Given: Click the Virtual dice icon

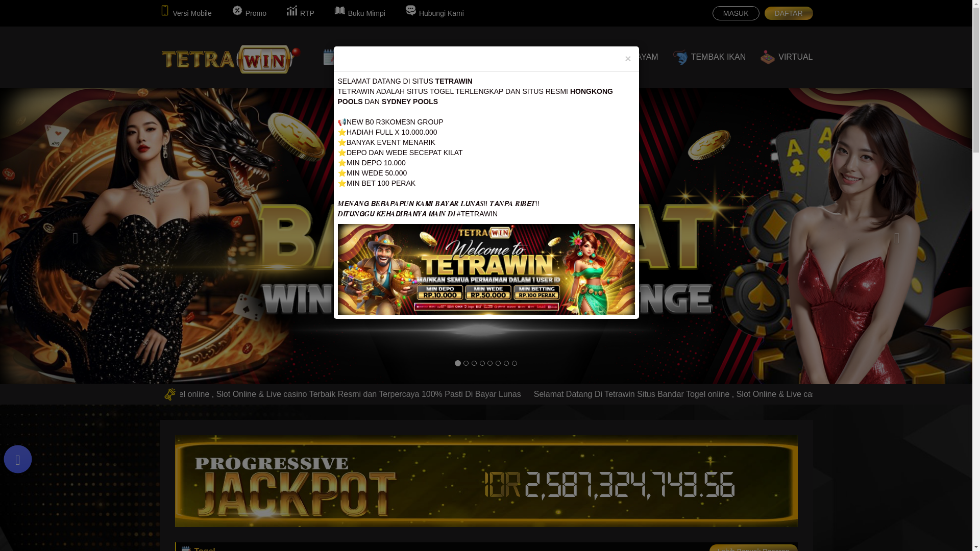Looking at the screenshot, I should 768,57.
